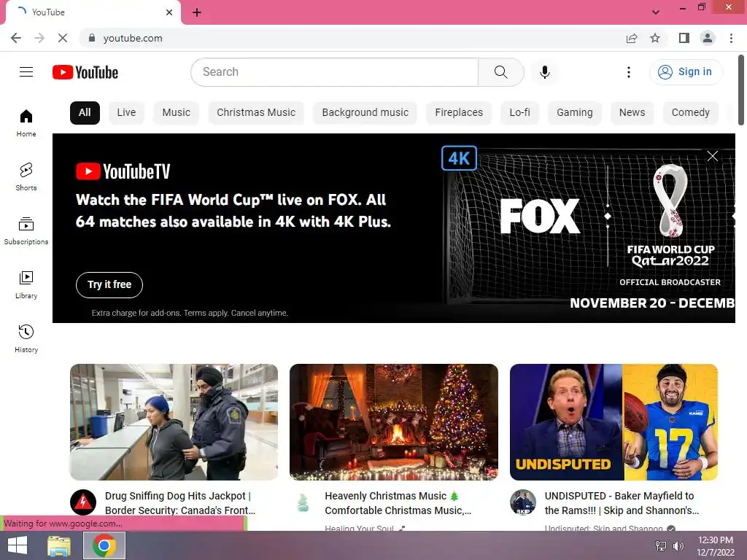Screen dimensions: 747x560
Task: Select the Gaming chip
Action: coord(575,113)
